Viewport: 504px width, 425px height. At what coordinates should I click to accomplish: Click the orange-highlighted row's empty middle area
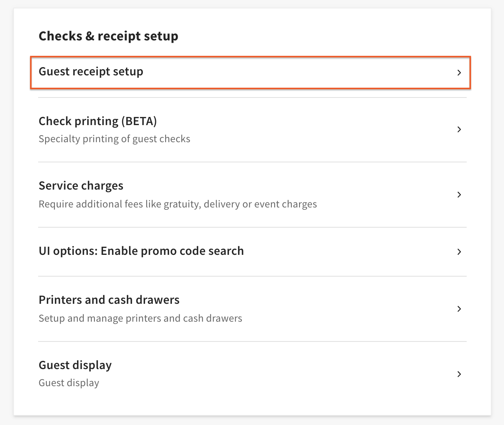point(296,73)
